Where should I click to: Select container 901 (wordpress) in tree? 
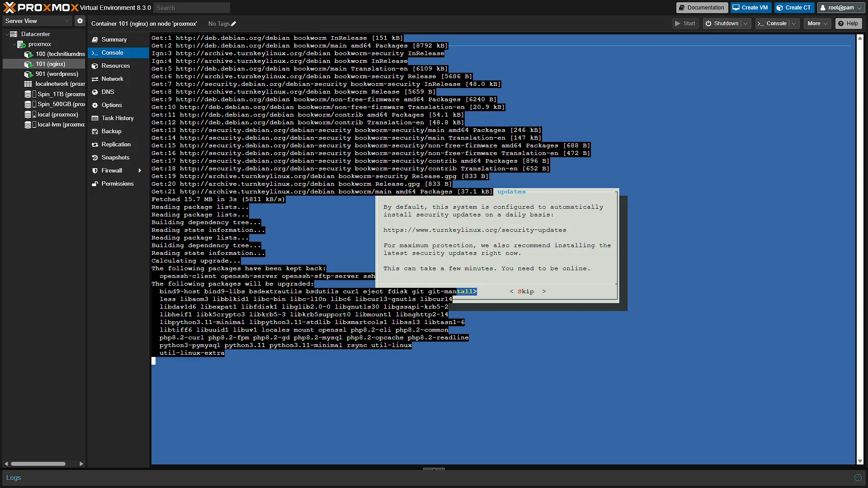[x=57, y=74]
